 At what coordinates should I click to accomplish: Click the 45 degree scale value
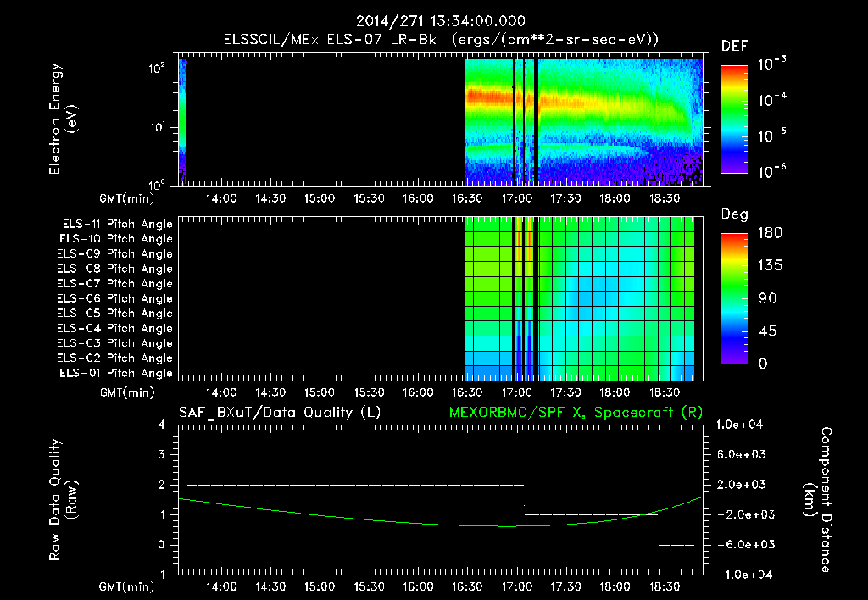point(768,331)
